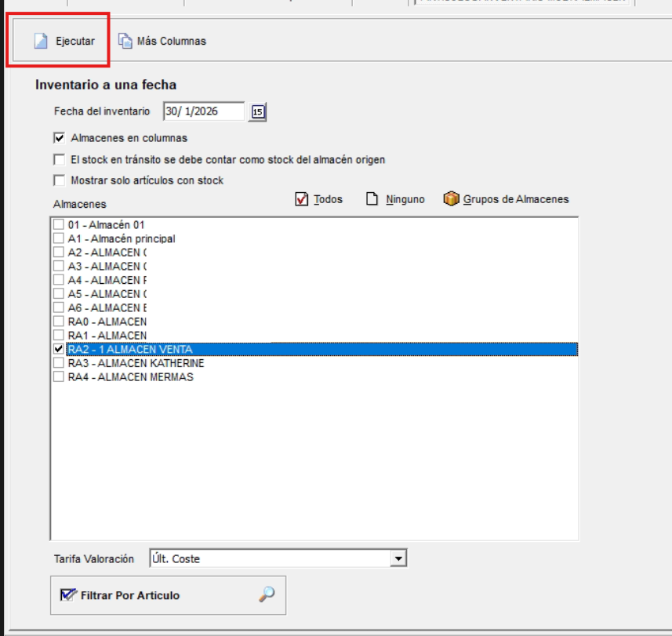The image size is (672, 636).
Task: Click the Ninguno blank page icon
Action: [x=372, y=199]
